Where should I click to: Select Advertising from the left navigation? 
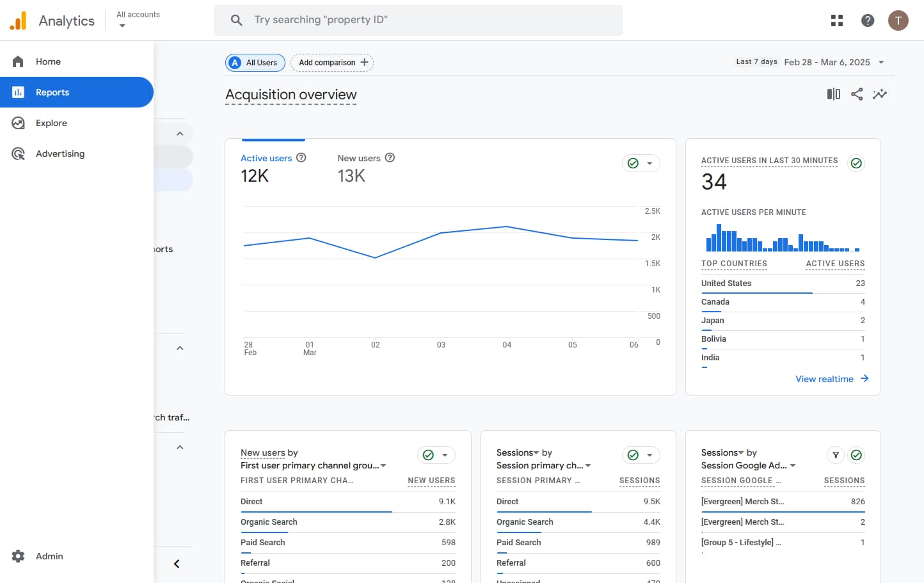[x=60, y=154]
